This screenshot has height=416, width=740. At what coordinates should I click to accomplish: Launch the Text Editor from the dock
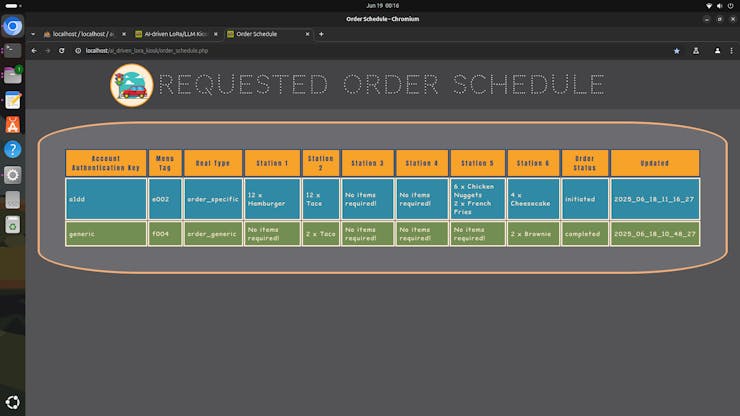(x=12, y=100)
